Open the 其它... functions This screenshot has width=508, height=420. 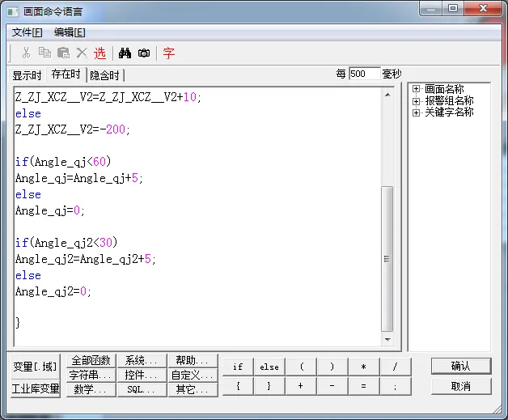point(193,389)
